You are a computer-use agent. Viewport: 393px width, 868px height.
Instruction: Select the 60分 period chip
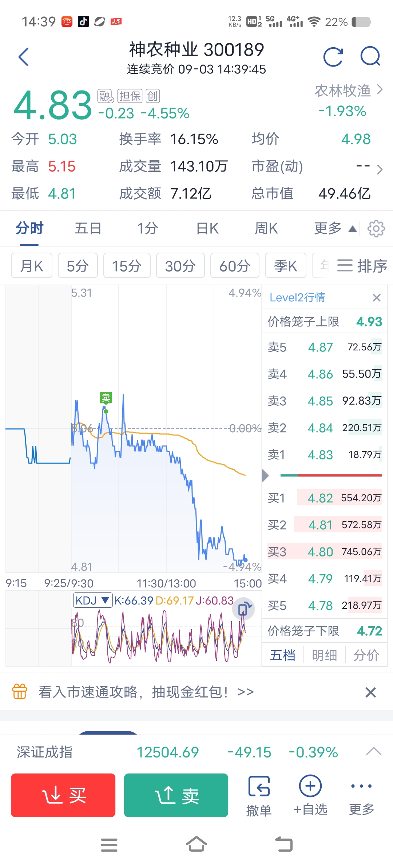click(x=235, y=265)
